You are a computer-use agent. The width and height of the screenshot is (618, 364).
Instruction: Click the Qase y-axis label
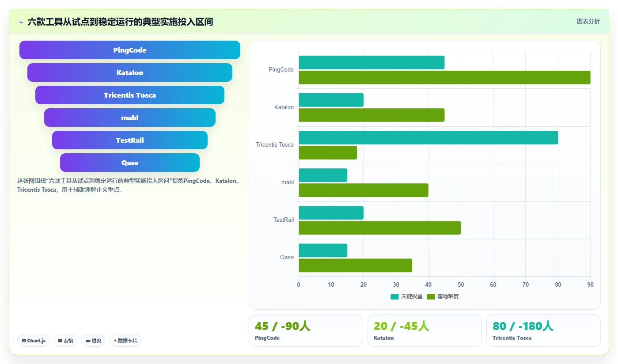(287, 257)
